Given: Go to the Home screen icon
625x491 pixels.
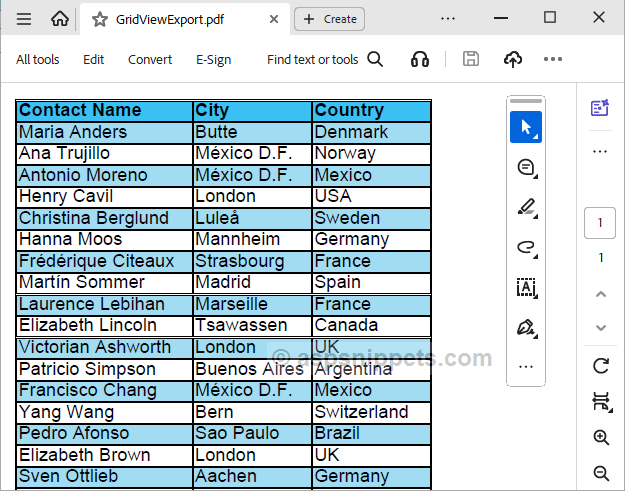Looking at the screenshot, I should point(60,19).
